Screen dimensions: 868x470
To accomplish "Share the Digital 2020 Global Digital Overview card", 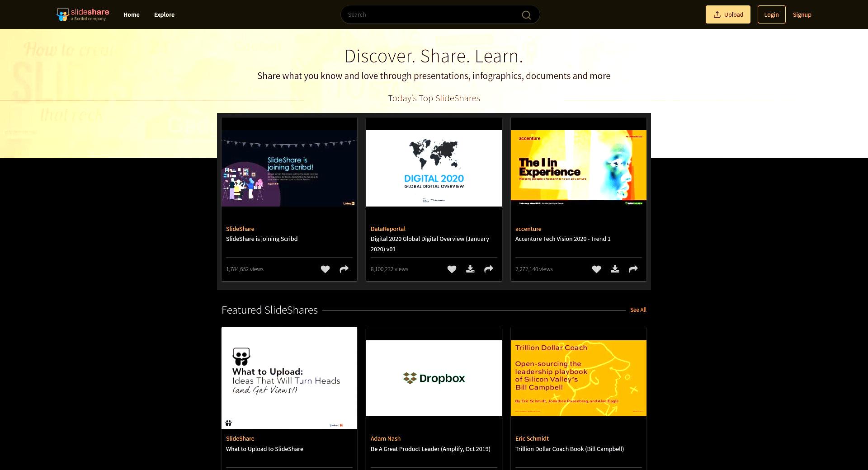I will pyautogui.click(x=489, y=269).
